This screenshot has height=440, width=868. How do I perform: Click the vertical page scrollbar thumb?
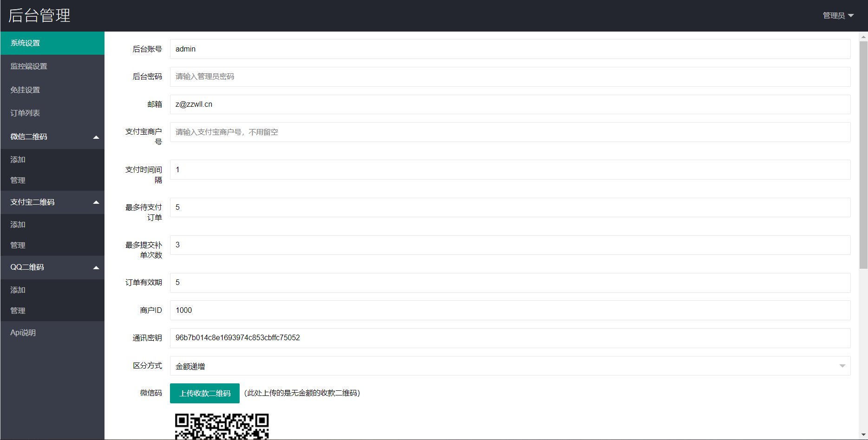coord(863,155)
